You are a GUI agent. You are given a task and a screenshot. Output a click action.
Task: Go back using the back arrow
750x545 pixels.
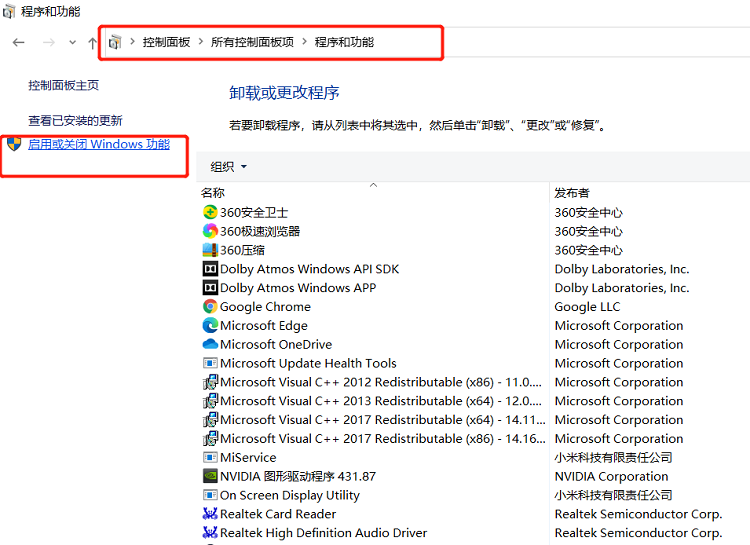coord(18,42)
